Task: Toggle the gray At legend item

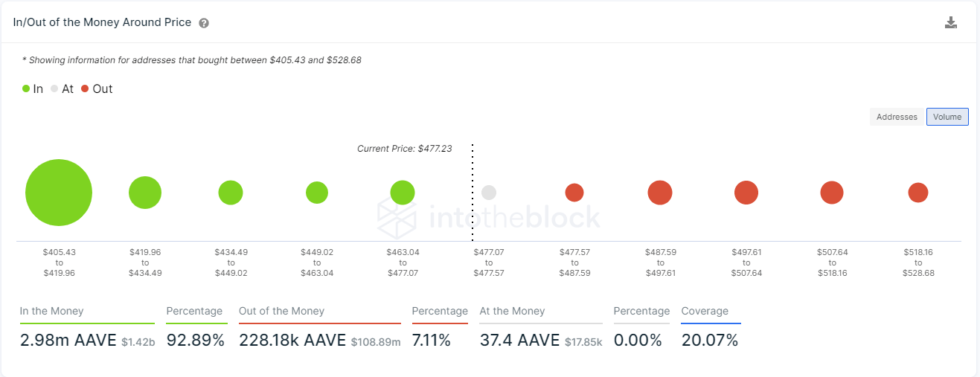Action: click(x=63, y=88)
